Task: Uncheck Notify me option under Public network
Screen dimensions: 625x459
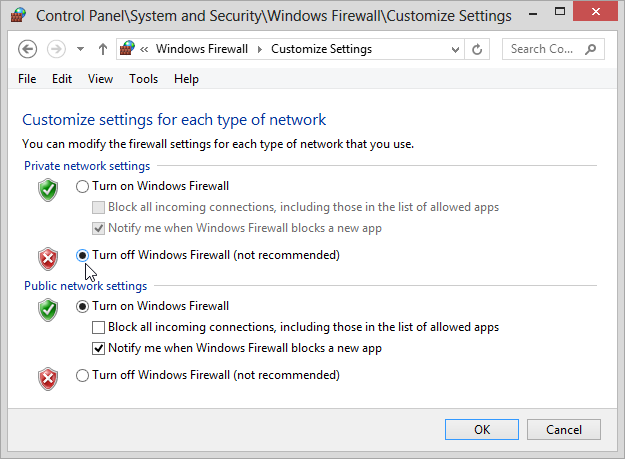Action: click(98, 349)
